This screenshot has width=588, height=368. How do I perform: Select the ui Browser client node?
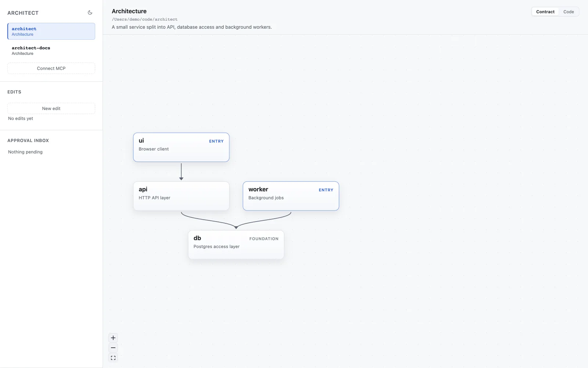(181, 147)
